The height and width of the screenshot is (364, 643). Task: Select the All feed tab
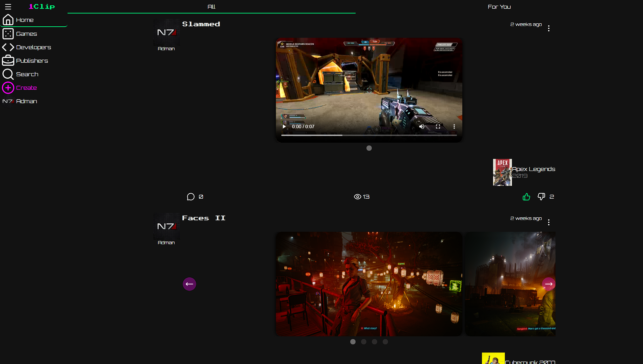(211, 7)
